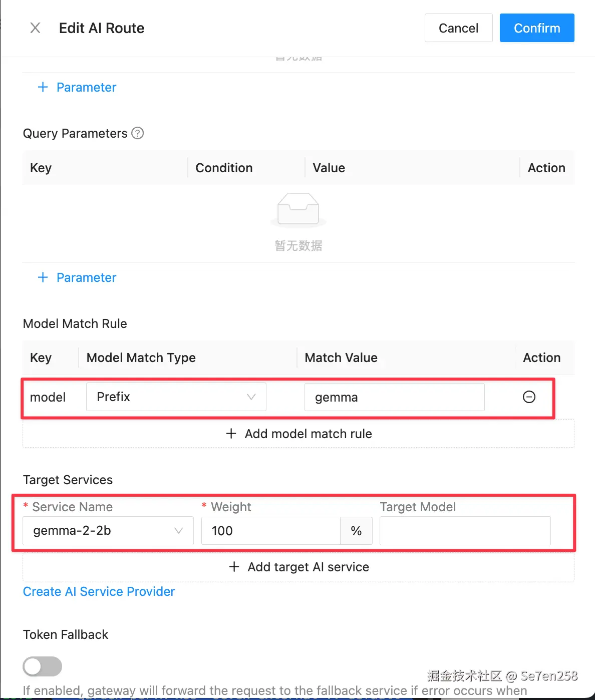Click the Match Value field containing gemma

(394, 397)
